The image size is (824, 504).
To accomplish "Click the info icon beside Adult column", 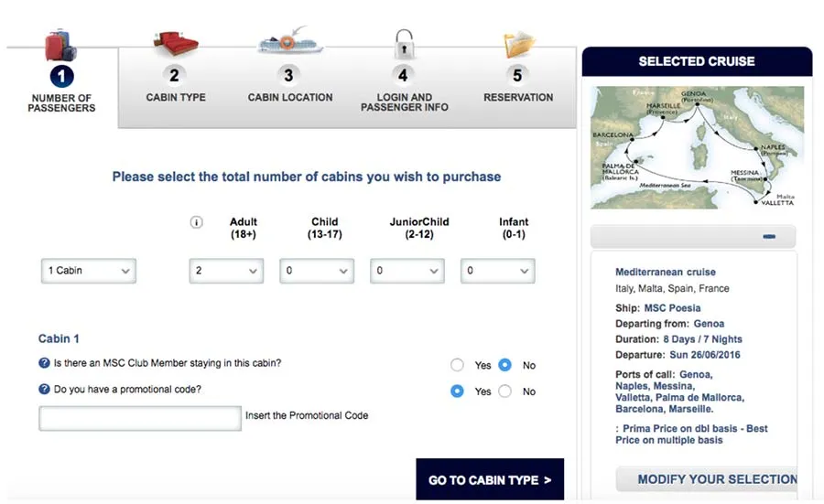I will pyautogui.click(x=196, y=222).
